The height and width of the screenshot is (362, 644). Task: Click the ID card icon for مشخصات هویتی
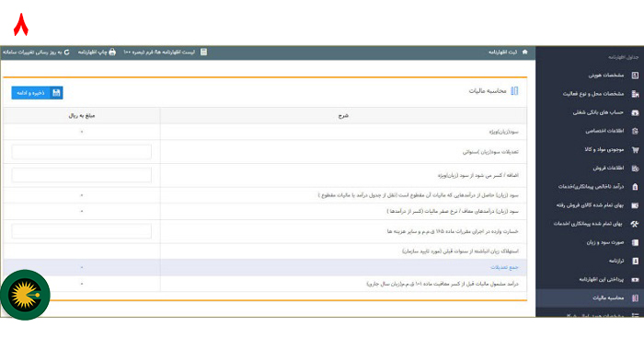click(635, 76)
